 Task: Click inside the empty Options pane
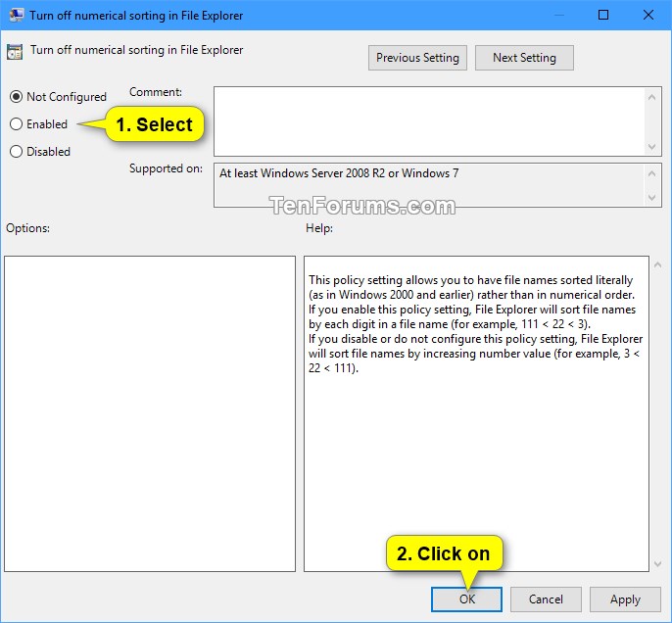point(150,413)
